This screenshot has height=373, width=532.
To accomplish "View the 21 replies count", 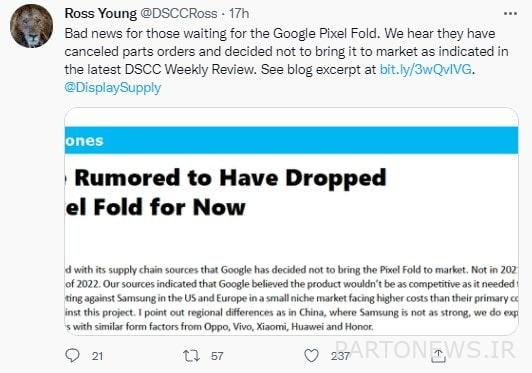I will 97,356.
